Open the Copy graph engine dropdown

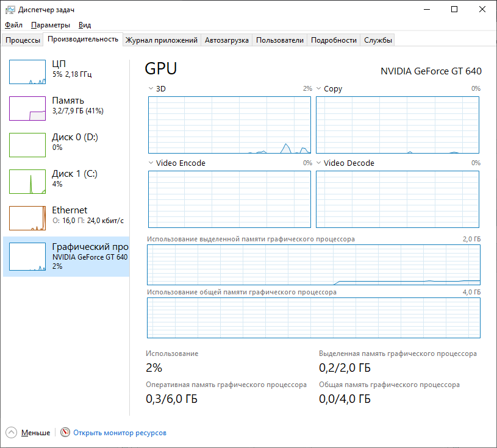point(318,89)
